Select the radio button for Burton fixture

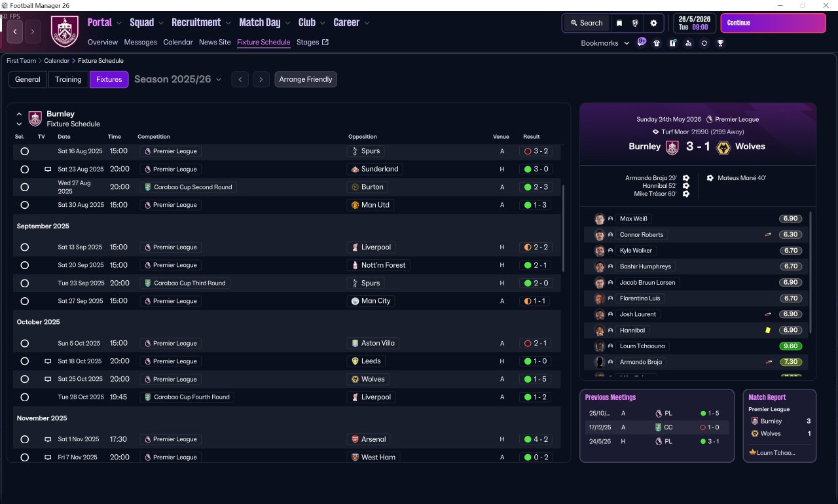pos(24,187)
